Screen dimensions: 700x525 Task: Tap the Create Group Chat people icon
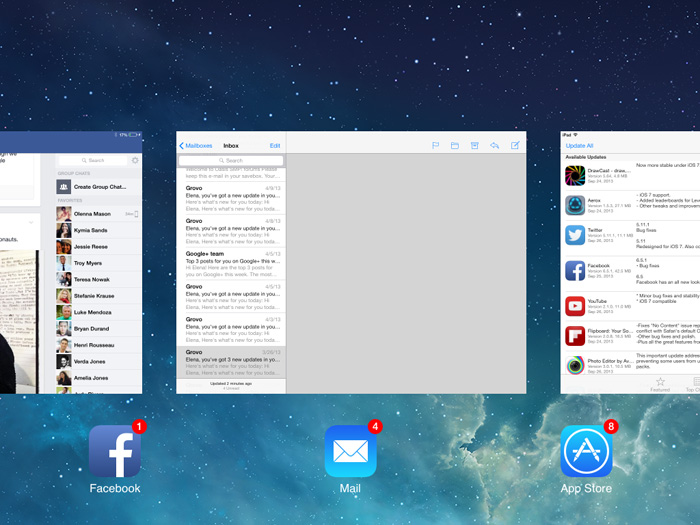coord(63,187)
